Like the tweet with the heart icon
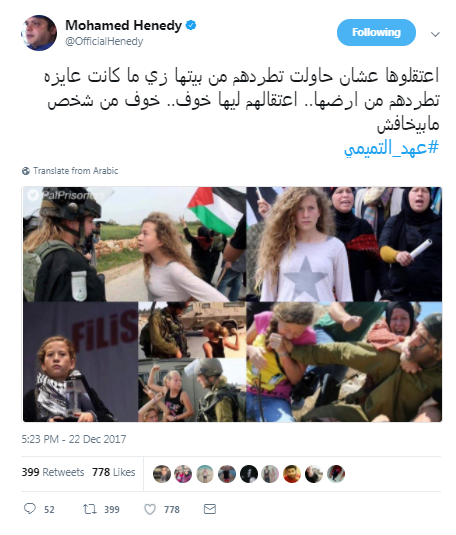The width and height of the screenshot is (456, 535). tap(150, 509)
